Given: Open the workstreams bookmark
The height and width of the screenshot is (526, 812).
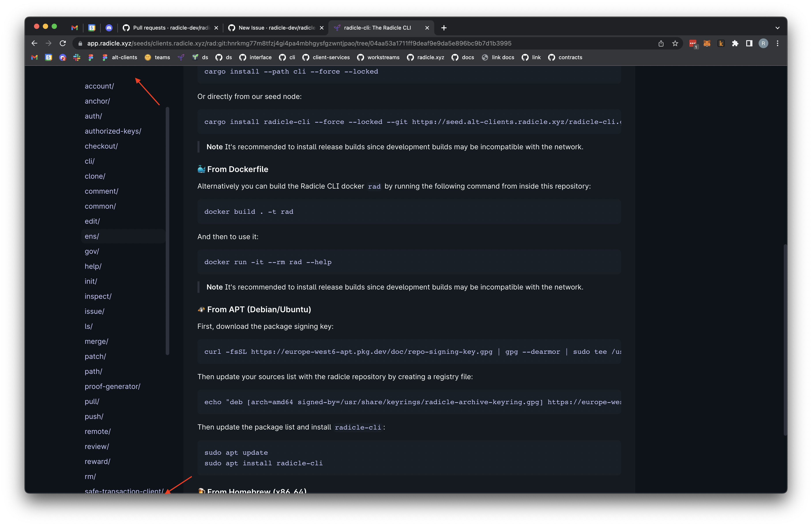Looking at the screenshot, I should 378,57.
